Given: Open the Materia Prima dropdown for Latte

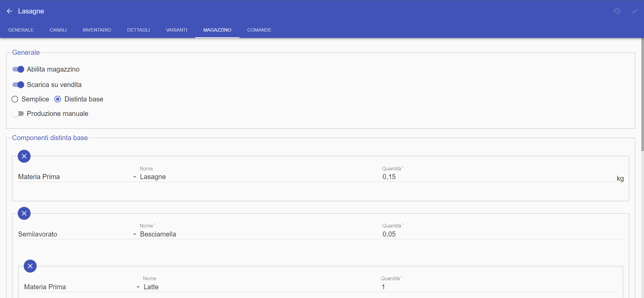Looking at the screenshot, I should tap(82, 287).
